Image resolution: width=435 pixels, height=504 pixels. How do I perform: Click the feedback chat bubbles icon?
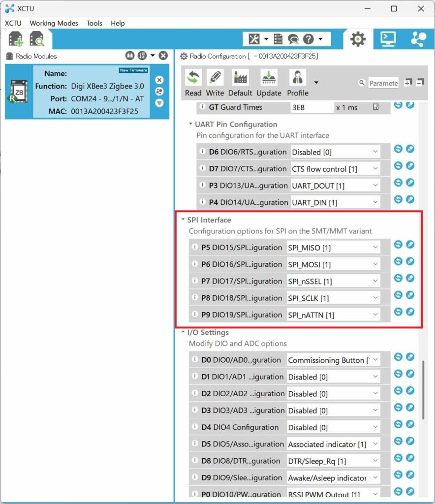click(293, 39)
